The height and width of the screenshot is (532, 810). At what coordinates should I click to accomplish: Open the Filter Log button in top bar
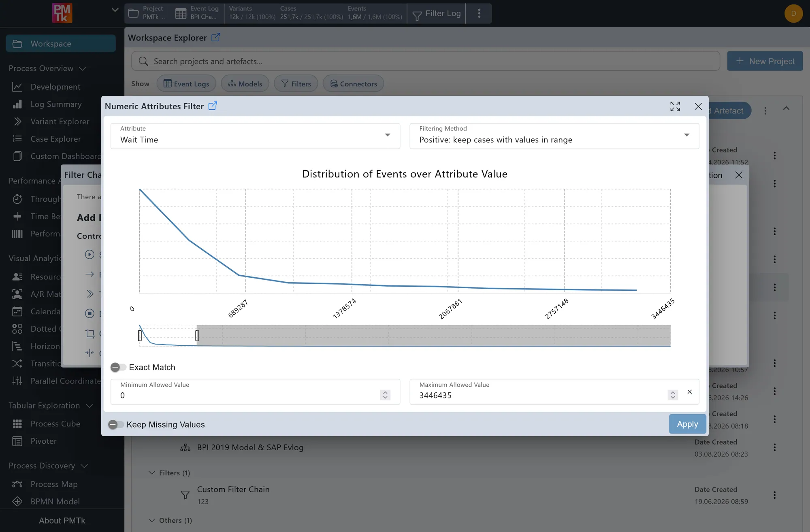tap(436, 14)
